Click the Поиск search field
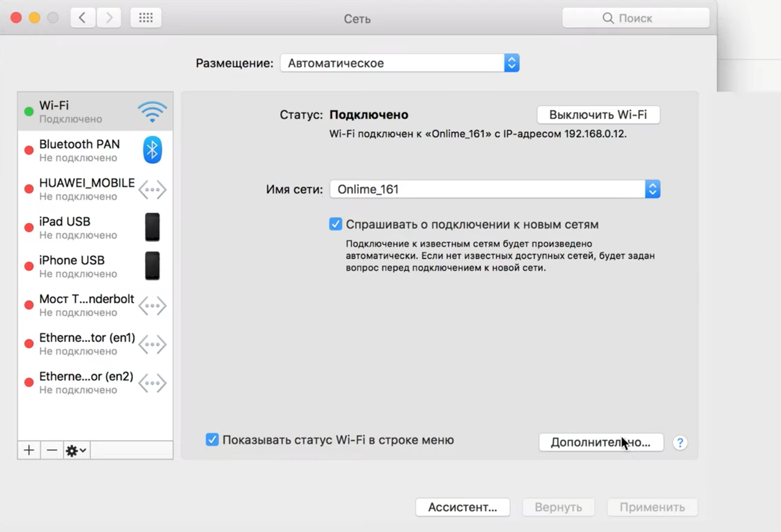This screenshot has height=532, width=781. click(x=636, y=18)
